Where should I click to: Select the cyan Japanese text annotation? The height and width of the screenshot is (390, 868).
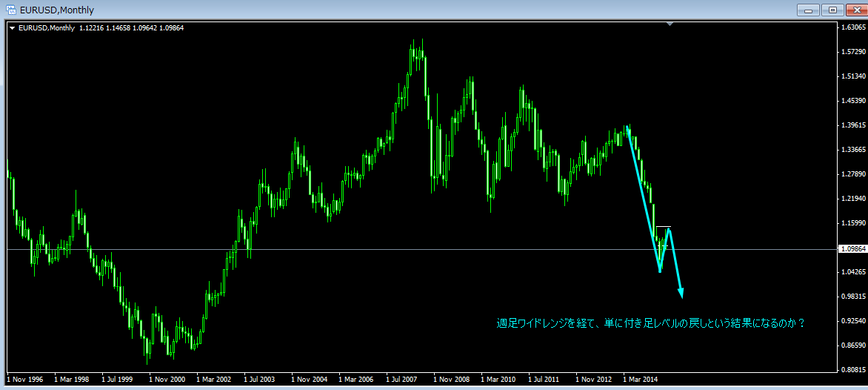click(650, 323)
